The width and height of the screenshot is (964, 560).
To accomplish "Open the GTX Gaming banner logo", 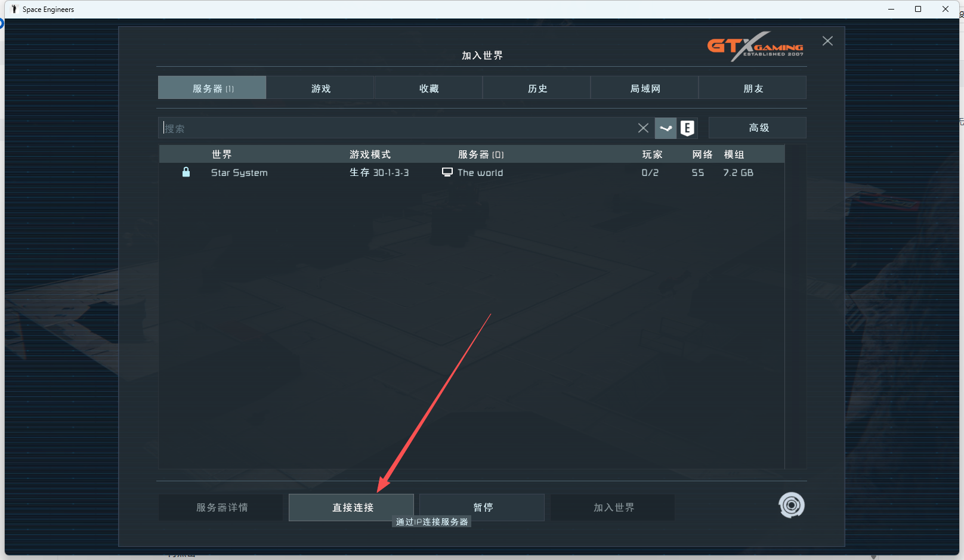I will coord(755,46).
